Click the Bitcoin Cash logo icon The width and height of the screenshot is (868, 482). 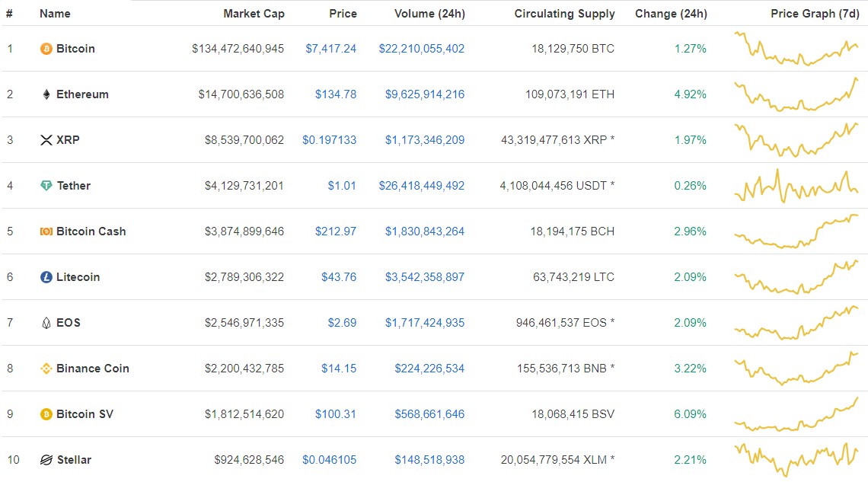point(46,231)
